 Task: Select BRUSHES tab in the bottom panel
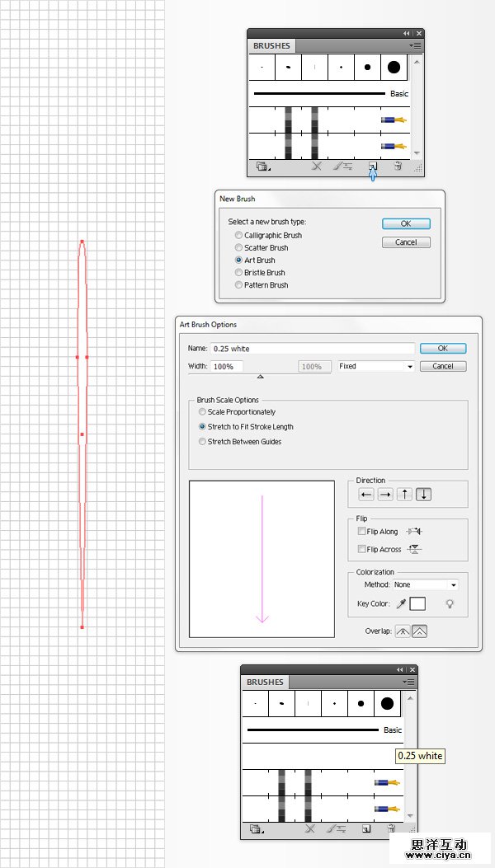pos(266,683)
